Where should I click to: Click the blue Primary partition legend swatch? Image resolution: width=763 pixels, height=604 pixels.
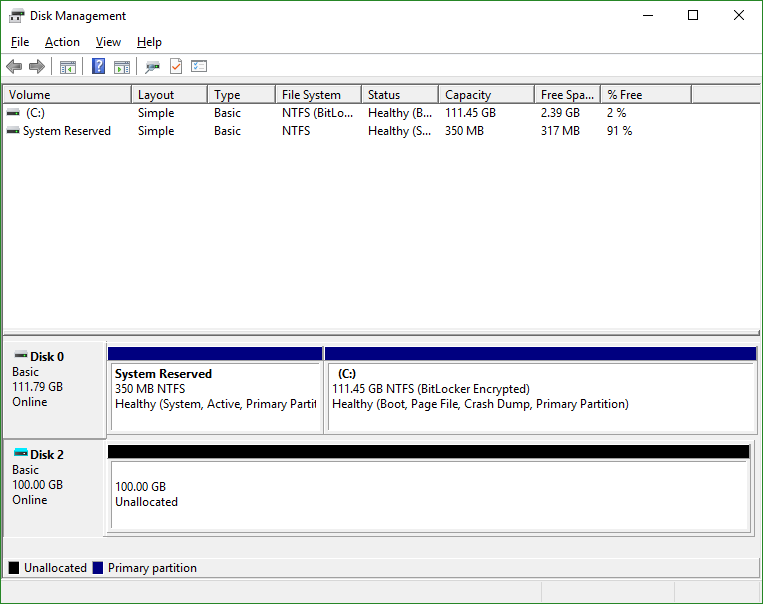(x=98, y=568)
